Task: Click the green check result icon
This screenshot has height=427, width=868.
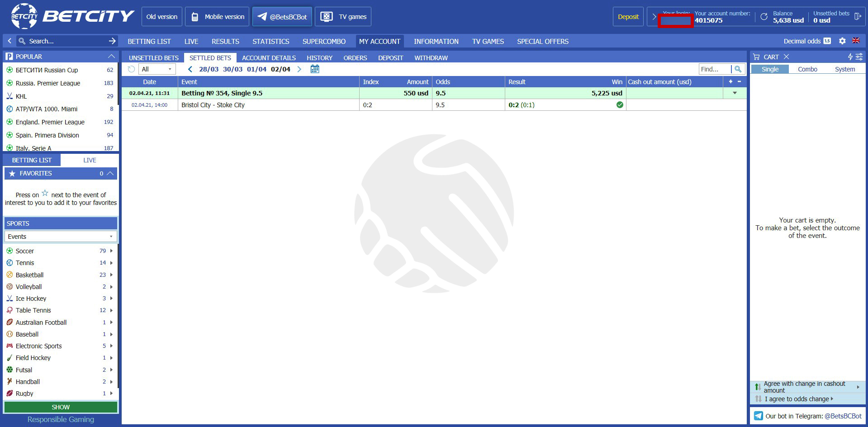Action: [620, 104]
